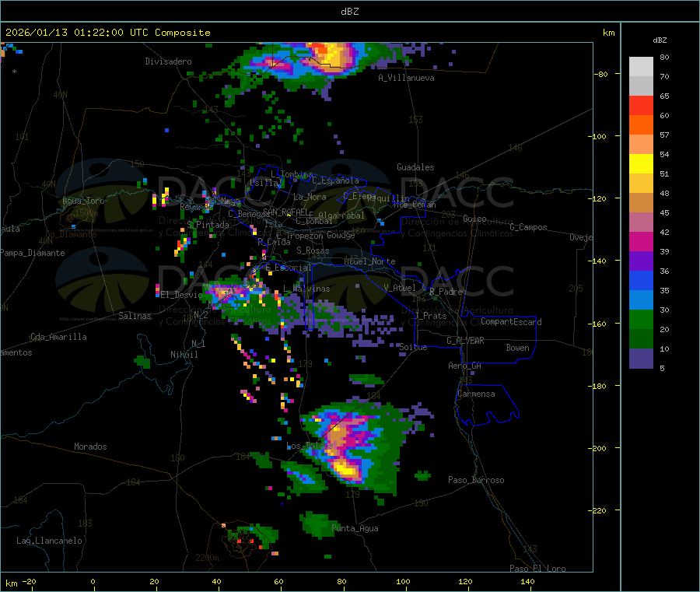Click the 'La_Nora' map label
Image resolution: width=700 pixels, height=592 pixels.
pyautogui.click(x=310, y=197)
